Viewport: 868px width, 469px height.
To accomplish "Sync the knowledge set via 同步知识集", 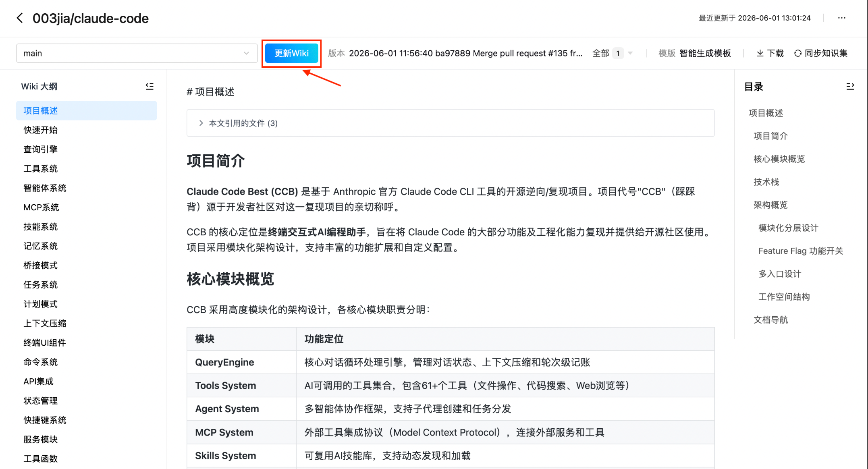I will [x=821, y=53].
